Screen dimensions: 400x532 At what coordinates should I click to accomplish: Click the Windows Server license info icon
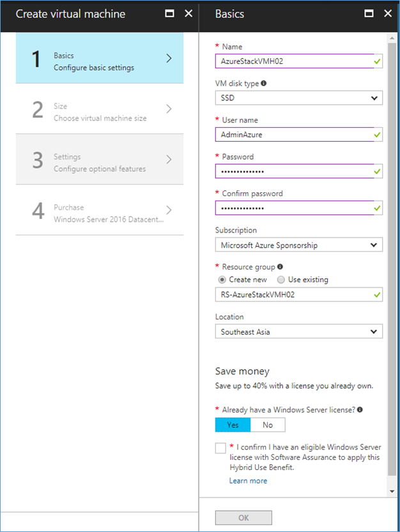360,409
